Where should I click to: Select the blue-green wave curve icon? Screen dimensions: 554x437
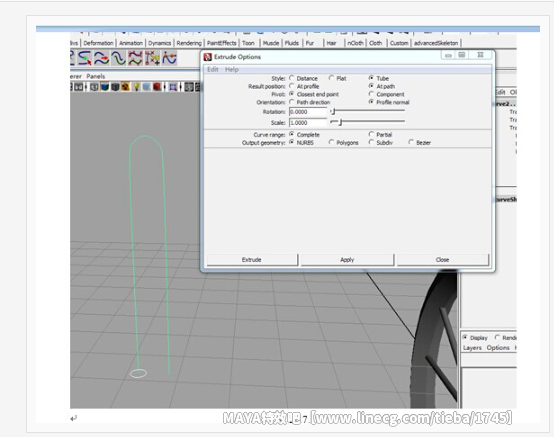pyautogui.click(x=119, y=58)
